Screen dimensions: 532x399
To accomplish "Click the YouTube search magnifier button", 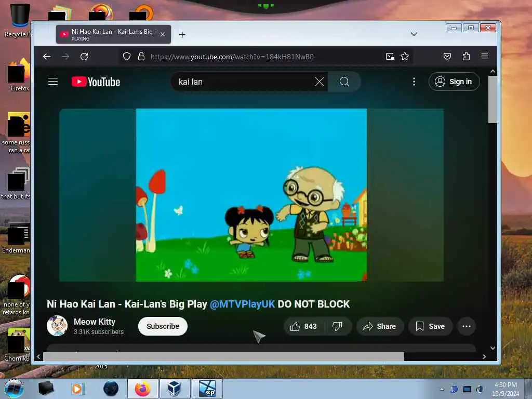I will coord(344,82).
